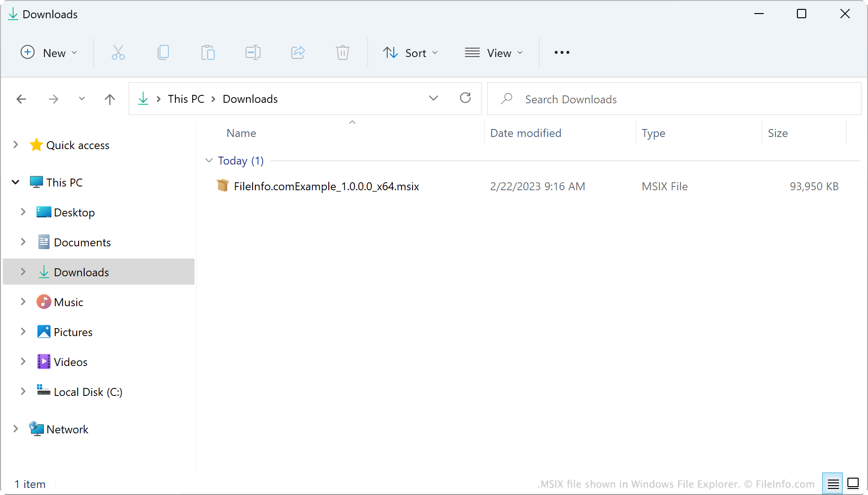
Task: Click the Rename icon in toolbar
Action: click(253, 52)
